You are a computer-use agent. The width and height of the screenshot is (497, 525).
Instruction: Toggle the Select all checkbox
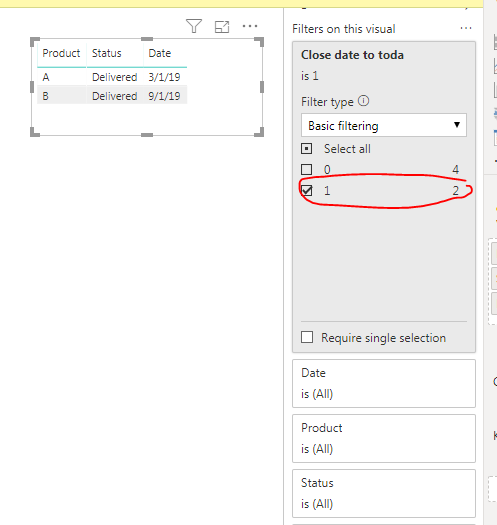point(306,149)
